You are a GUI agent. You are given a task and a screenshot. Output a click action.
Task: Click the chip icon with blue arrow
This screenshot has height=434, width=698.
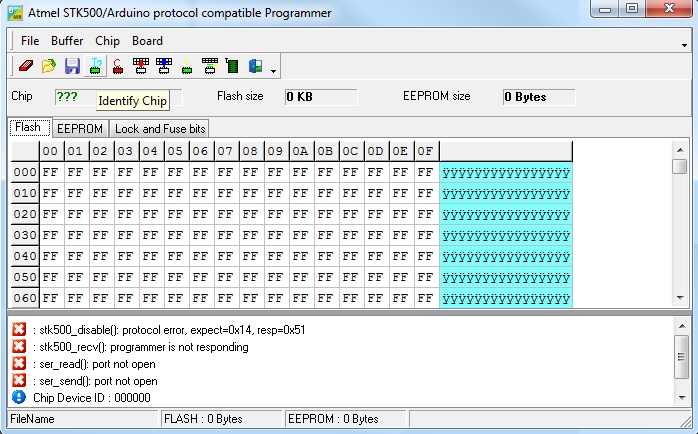[x=163, y=66]
